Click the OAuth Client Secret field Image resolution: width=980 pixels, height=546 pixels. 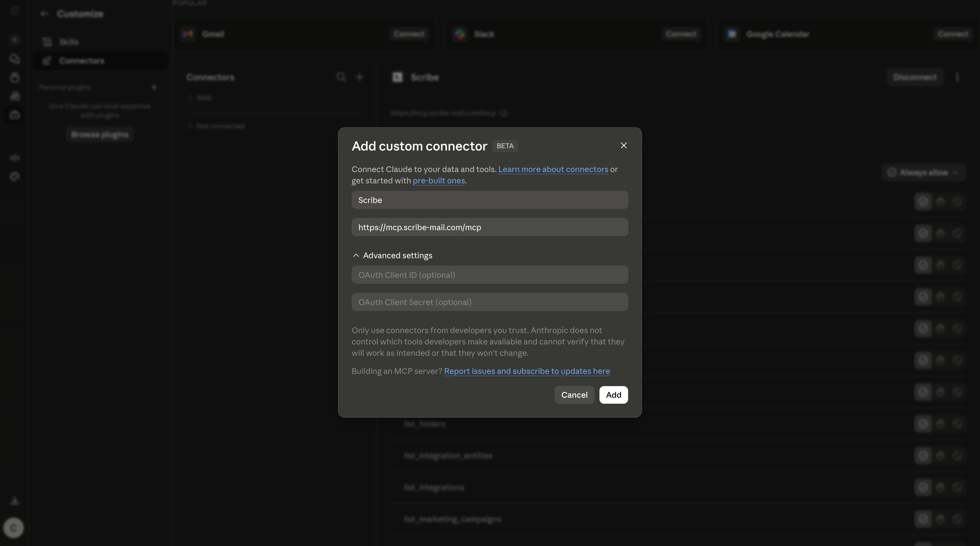[490, 302]
